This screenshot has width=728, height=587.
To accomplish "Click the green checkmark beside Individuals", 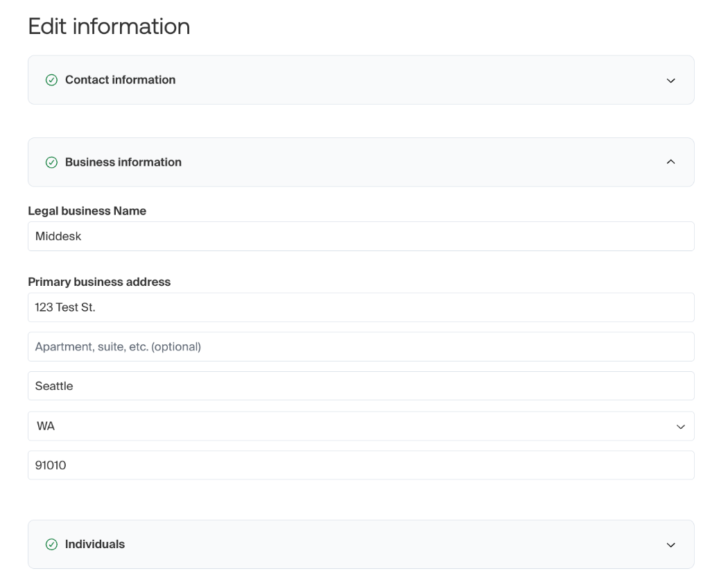I will click(x=51, y=545).
